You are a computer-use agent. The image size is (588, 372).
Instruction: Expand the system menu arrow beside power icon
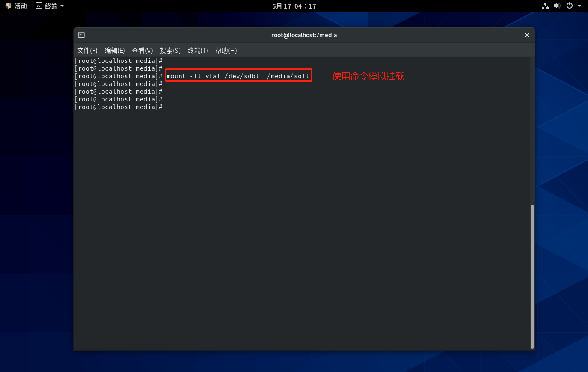click(579, 6)
